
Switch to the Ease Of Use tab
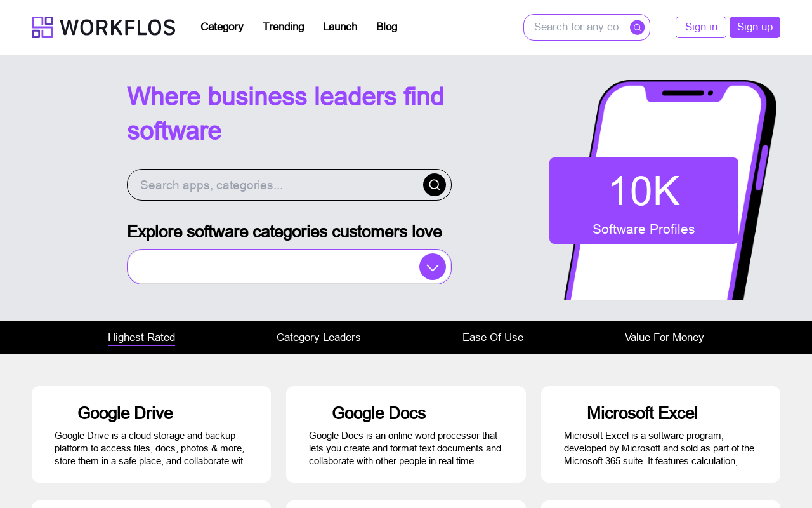tap(493, 338)
